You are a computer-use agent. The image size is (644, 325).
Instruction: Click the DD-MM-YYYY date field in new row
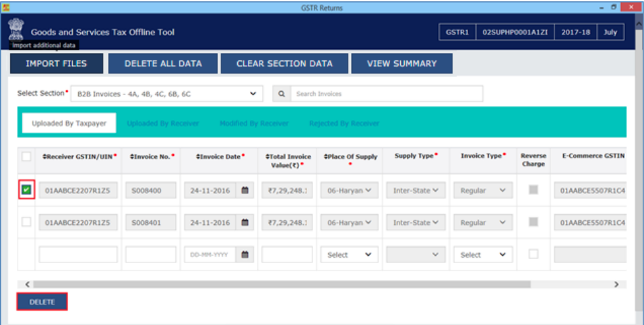pos(210,255)
